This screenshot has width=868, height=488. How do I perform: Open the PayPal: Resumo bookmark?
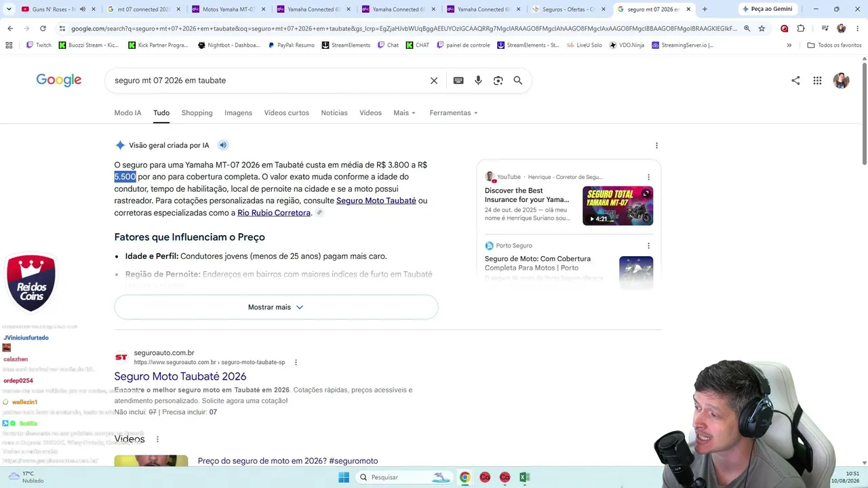[291, 45]
